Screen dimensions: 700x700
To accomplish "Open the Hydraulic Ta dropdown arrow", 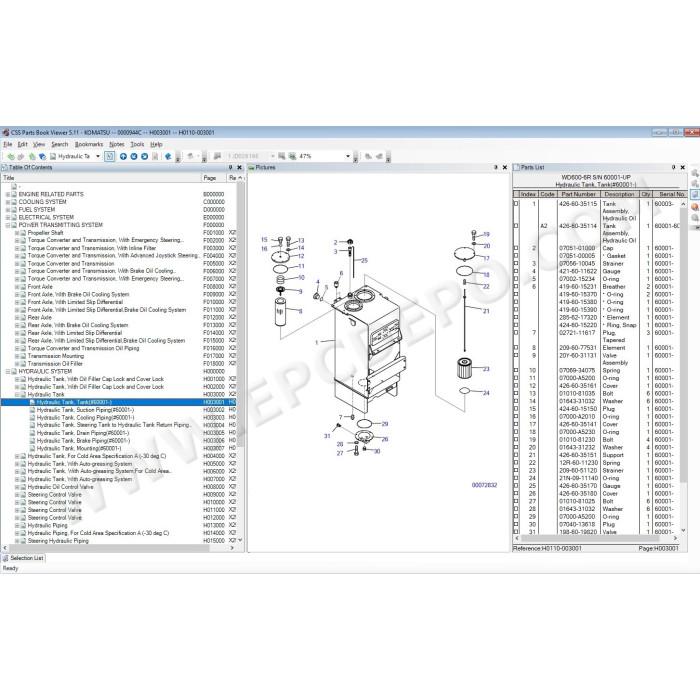I will [98, 156].
